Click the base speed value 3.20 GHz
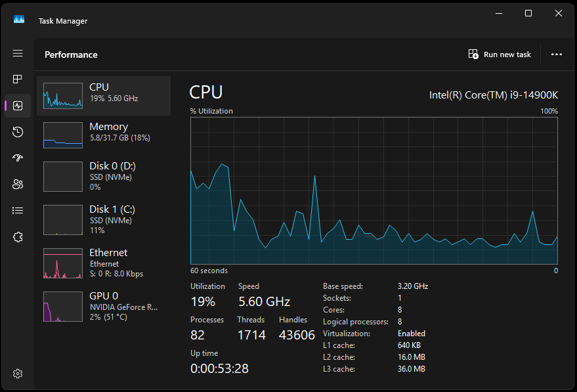The width and height of the screenshot is (577, 392). tap(413, 286)
